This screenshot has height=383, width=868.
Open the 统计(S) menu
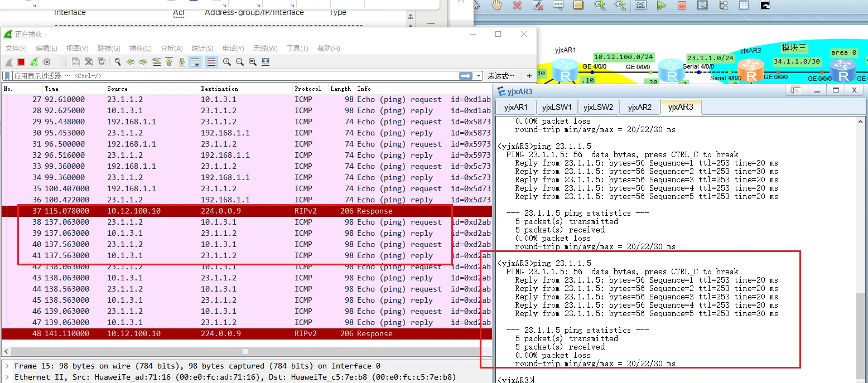pos(202,49)
